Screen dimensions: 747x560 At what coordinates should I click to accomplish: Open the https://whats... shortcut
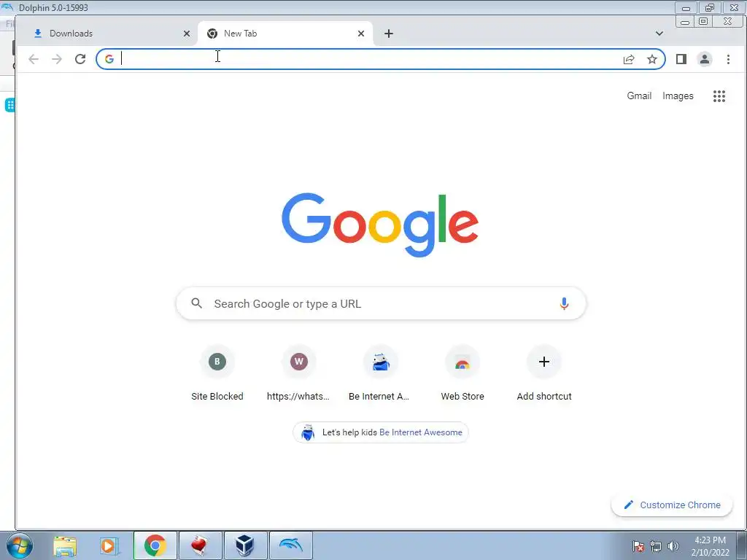(298, 374)
